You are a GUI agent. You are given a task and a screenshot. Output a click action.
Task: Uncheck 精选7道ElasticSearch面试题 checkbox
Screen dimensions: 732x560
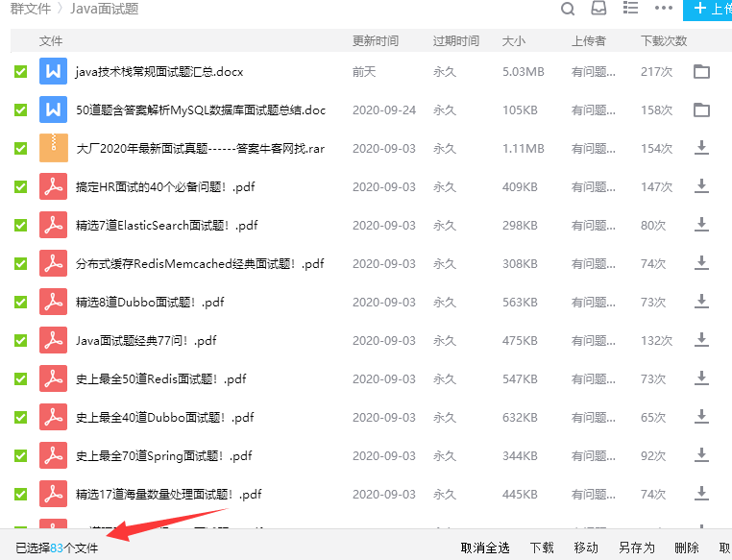pos(20,225)
